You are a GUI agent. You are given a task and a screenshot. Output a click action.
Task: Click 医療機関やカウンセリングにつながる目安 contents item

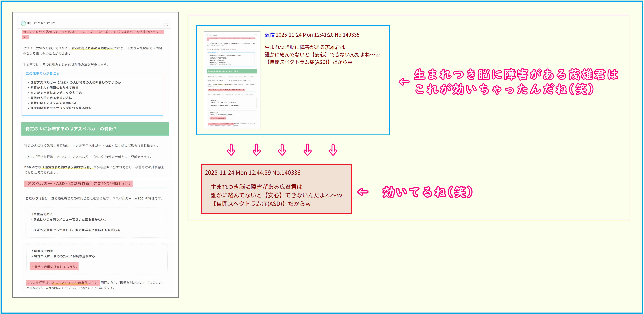[61, 108]
